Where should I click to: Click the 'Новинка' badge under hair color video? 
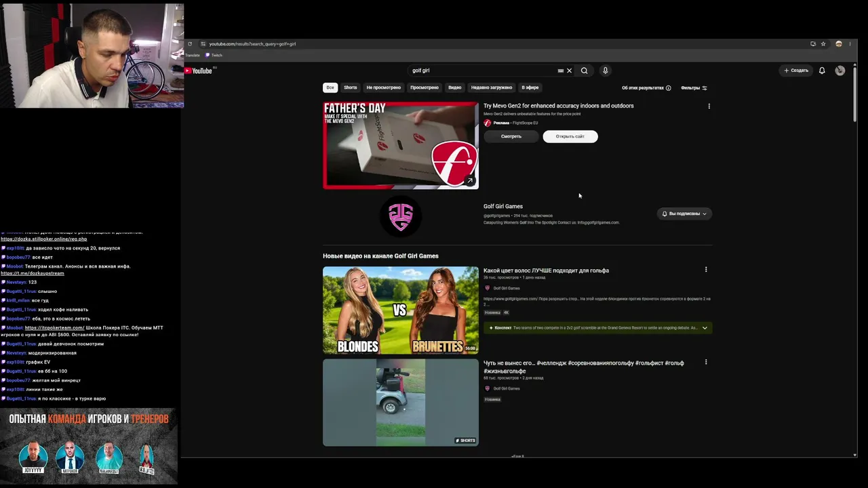point(492,312)
